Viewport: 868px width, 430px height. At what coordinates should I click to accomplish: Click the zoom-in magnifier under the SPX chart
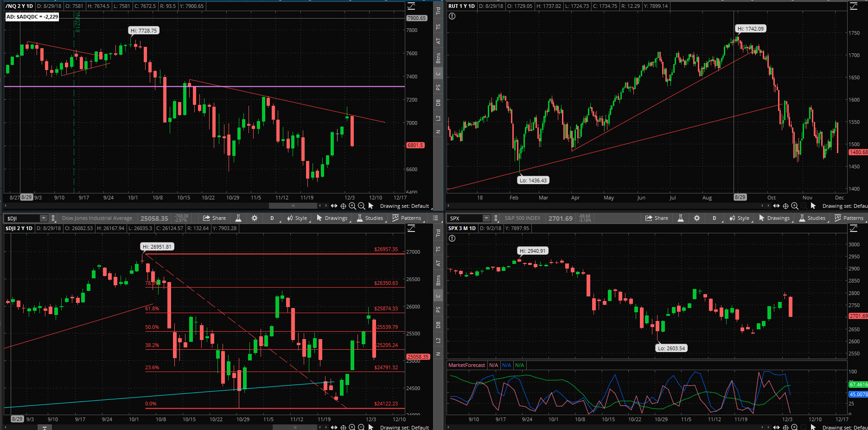tap(795, 427)
